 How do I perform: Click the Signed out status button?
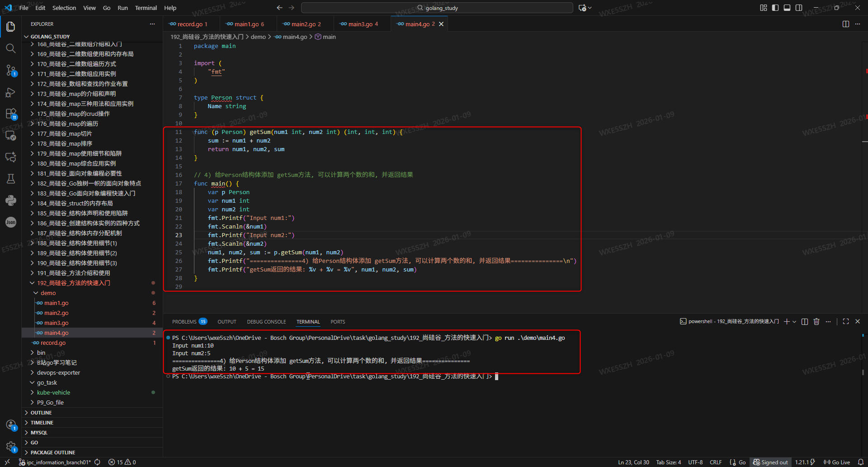click(x=770, y=462)
